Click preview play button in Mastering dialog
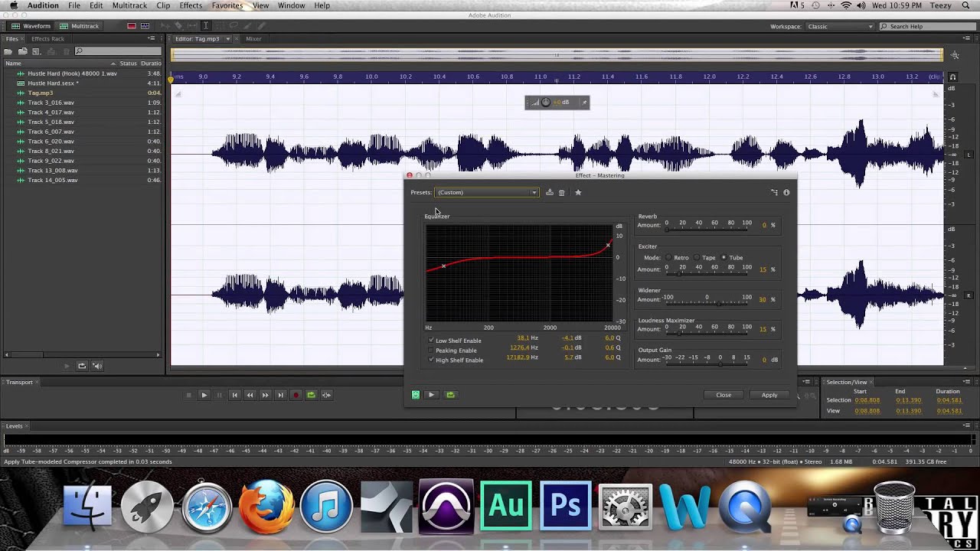Image resolution: width=980 pixels, height=551 pixels. [x=431, y=395]
